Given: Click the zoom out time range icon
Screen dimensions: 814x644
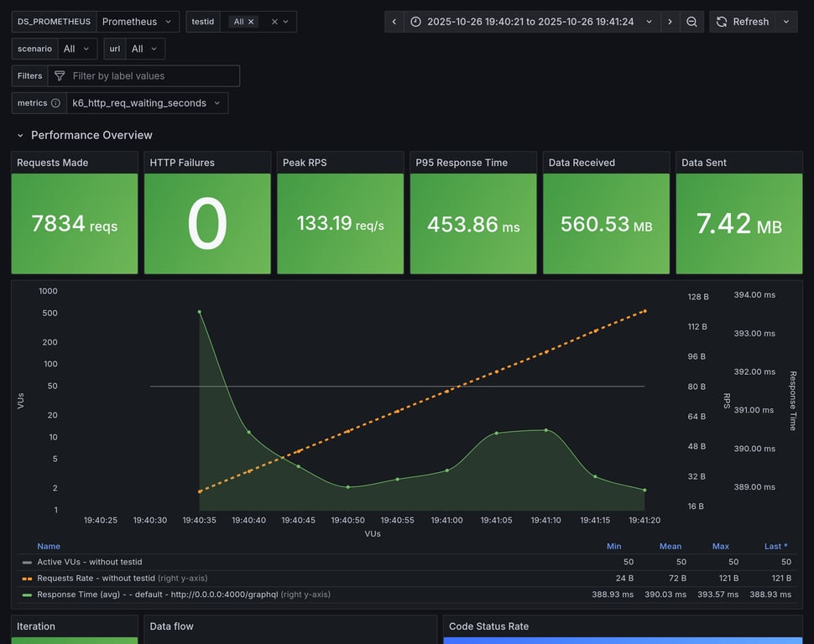Looking at the screenshot, I should click(691, 22).
